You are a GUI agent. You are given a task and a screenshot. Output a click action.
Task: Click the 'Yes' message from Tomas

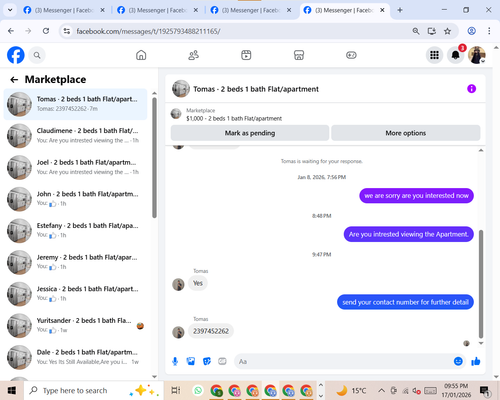(x=198, y=283)
